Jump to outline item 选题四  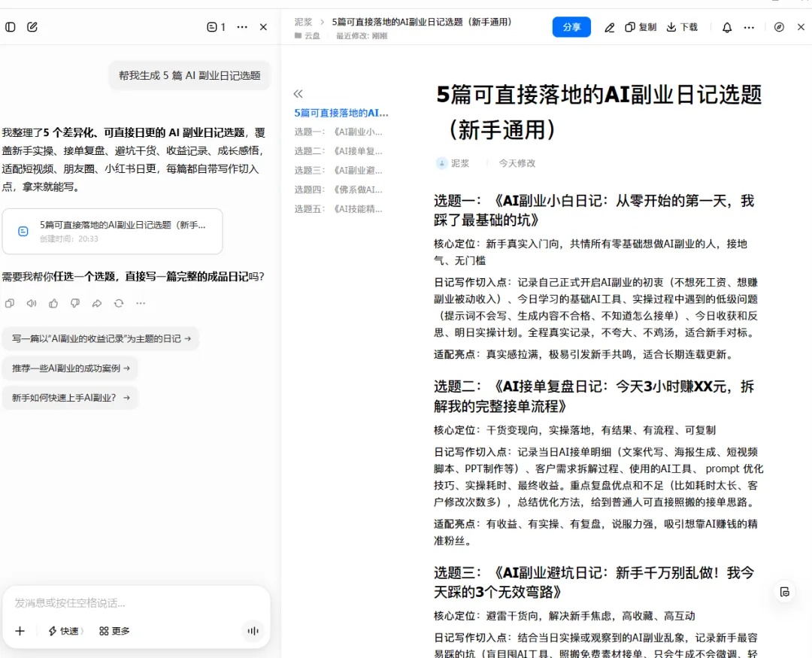[338, 190]
